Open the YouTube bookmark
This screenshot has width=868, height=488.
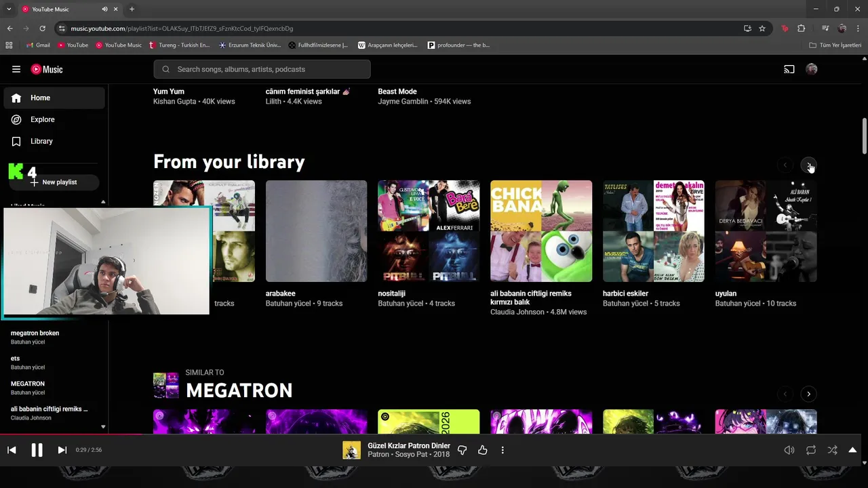tap(73, 45)
